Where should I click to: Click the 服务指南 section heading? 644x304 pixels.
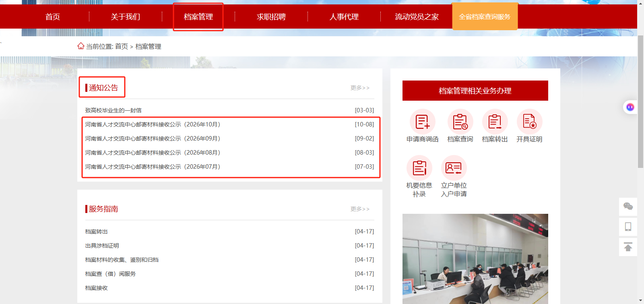click(103, 209)
